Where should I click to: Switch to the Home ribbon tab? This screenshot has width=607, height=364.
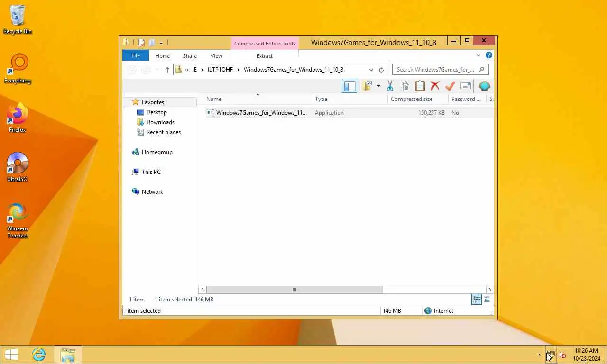coord(163,56)
